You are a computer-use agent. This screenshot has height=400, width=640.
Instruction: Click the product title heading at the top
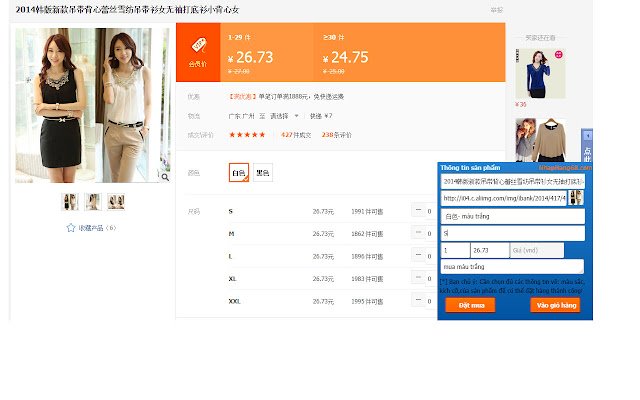(127, 10)
